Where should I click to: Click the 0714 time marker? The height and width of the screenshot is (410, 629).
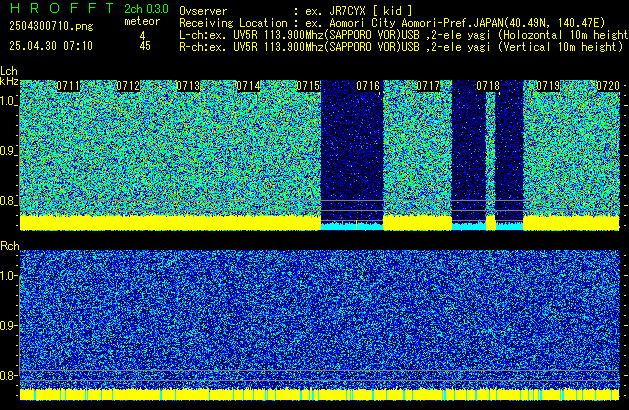(248, 86)
